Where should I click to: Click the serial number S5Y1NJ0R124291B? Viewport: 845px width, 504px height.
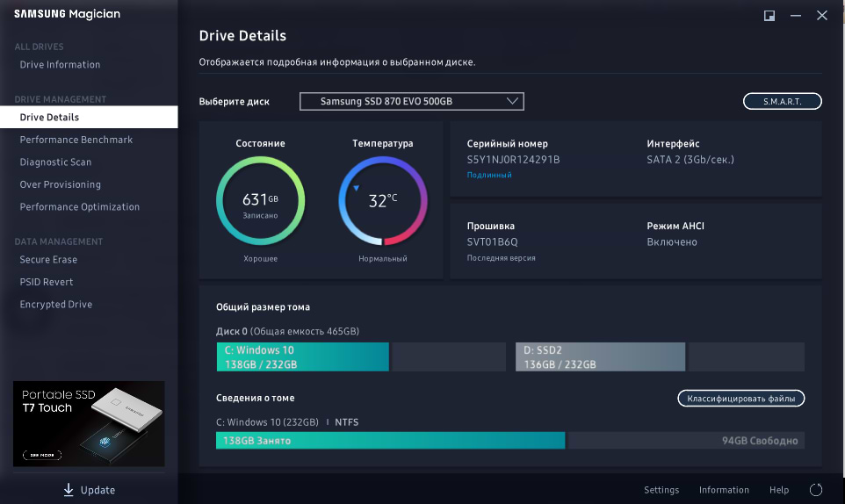click(513, 160)
